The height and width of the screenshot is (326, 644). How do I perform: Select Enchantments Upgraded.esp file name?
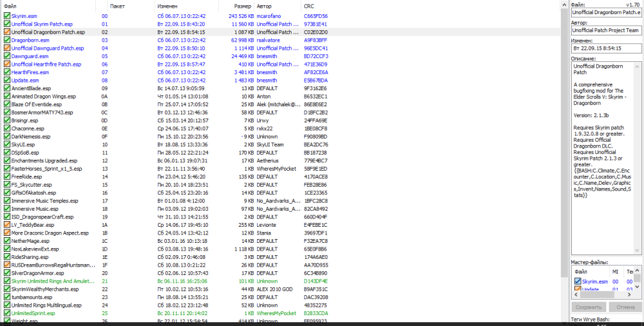(x=44, y=160)
